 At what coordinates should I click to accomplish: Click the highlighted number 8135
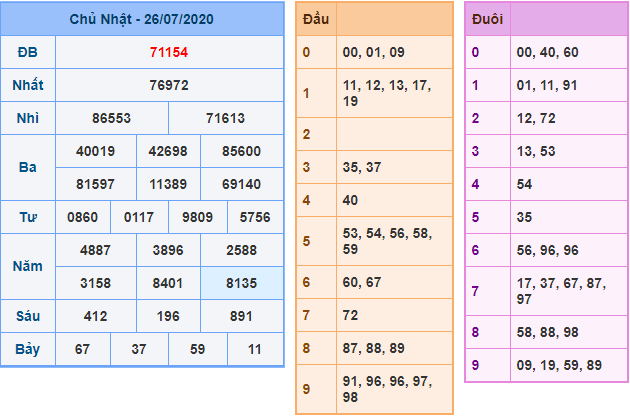pos(241,283)
